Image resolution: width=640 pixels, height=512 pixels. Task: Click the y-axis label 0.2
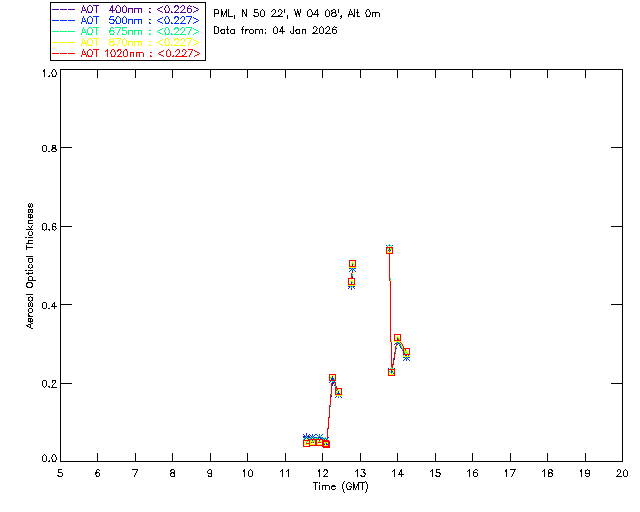point(49,384)
